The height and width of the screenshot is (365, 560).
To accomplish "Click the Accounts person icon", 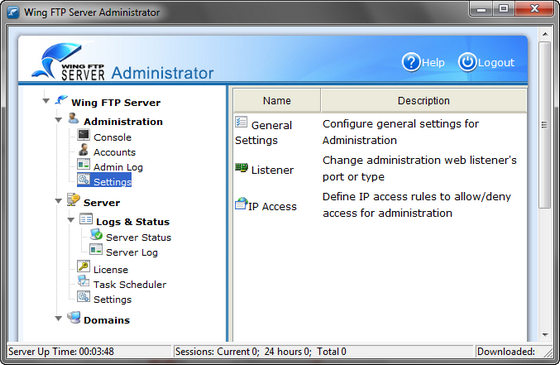I will (84, 150).
